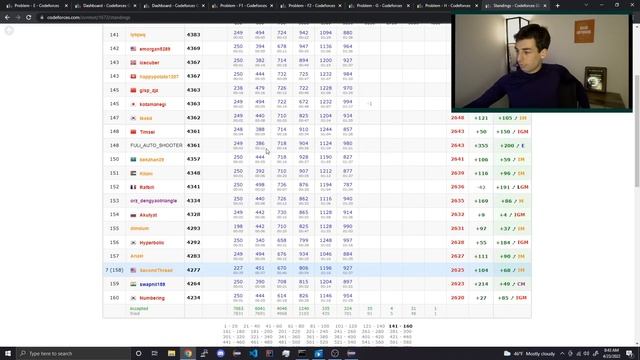Go to standings page 121 - 140
This screenshot has height=360, width=640.
tap(373, 326)
